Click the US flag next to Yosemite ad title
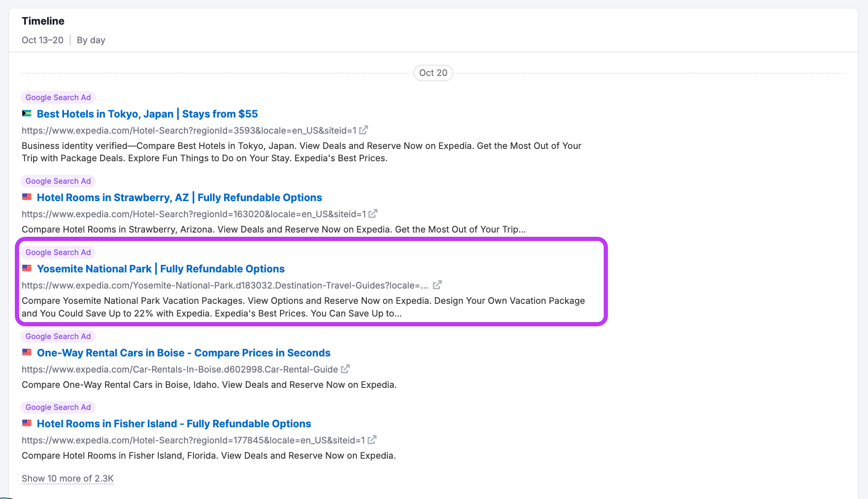 [27, 268]
